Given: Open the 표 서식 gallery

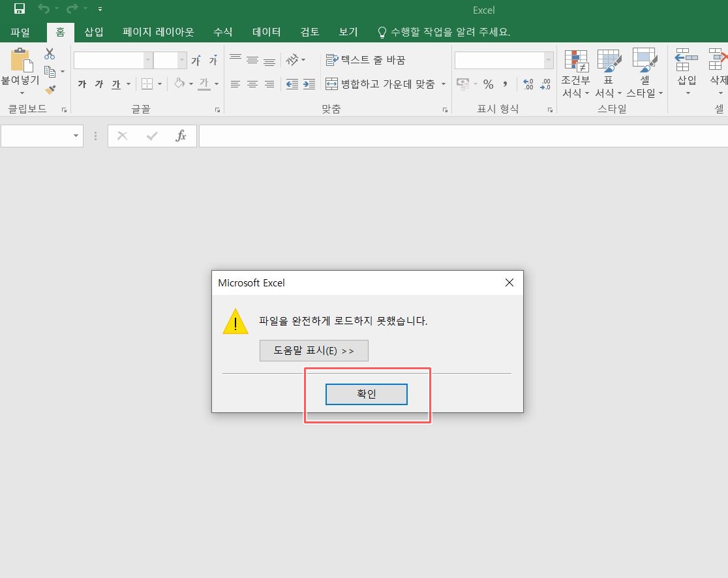Looking at the screenshot, I should click(609, 73).
